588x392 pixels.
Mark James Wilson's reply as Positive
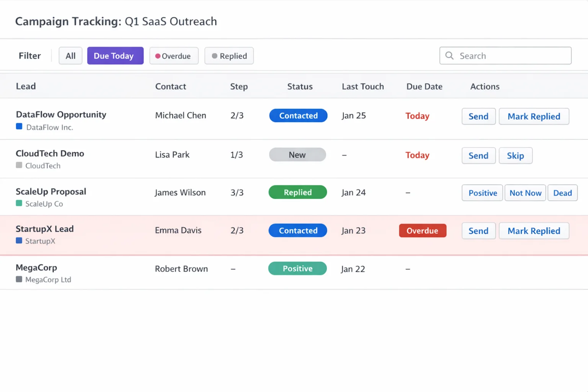pos(482,193)
